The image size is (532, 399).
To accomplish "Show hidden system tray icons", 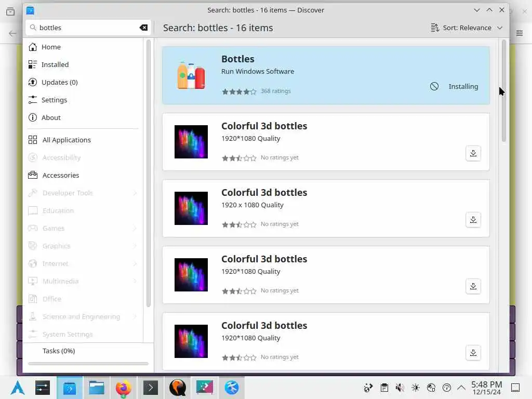I will pyautogui.click(x=461, y=388).
